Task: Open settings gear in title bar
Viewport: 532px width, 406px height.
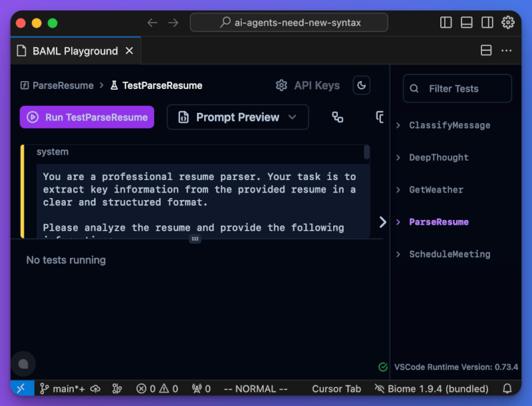Action: pos(508,23)
